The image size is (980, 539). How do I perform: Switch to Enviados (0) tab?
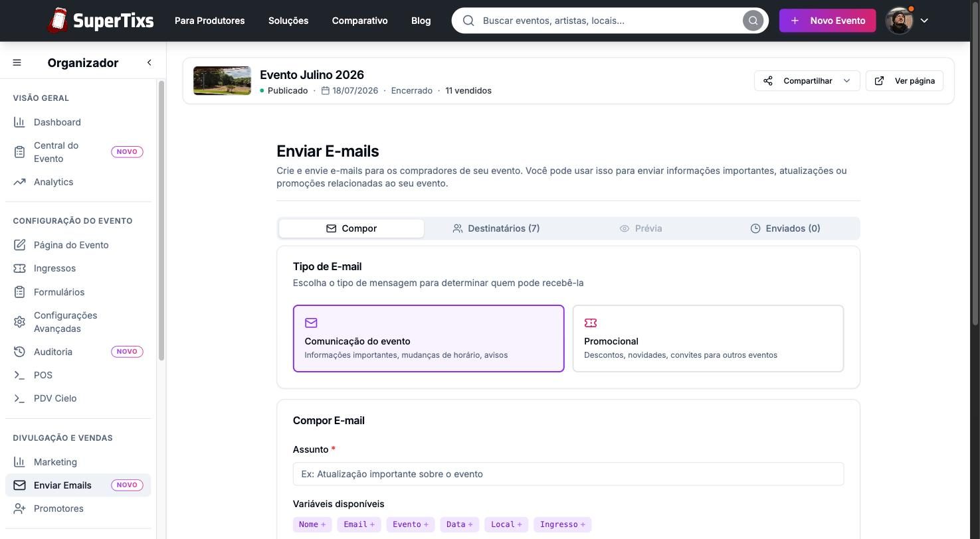(x=785, y=228)
